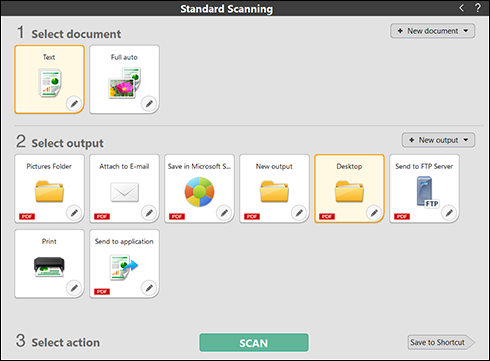This screenshot has height=361, width=490.
Task: Choose Send to application output icon
Action: (124, 267)
